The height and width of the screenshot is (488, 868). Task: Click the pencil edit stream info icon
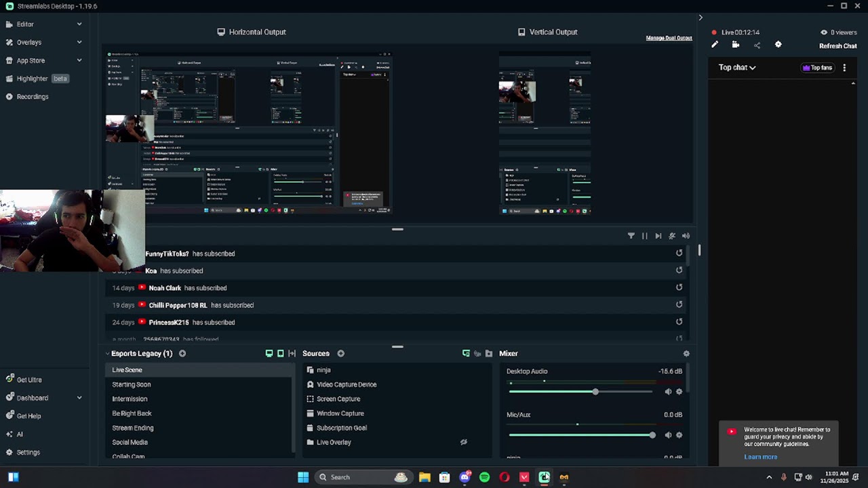click(x=715, y=45)
